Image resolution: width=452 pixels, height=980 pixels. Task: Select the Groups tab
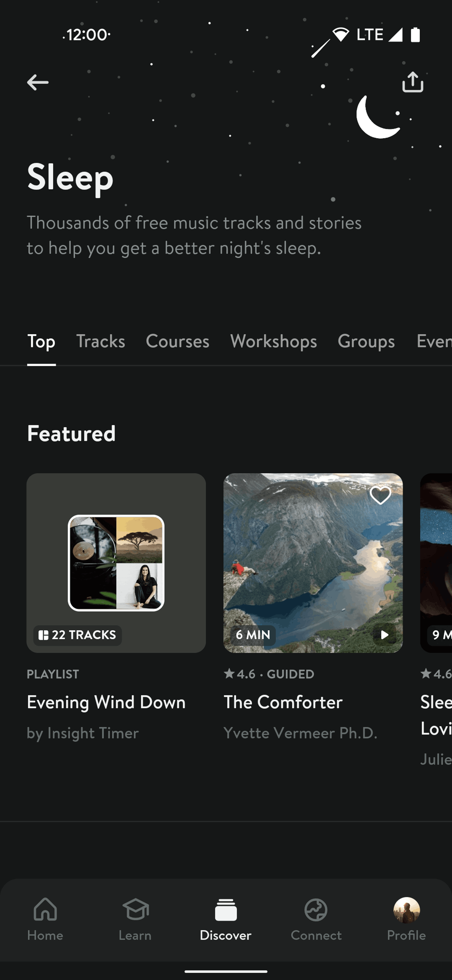coord(366,341)
